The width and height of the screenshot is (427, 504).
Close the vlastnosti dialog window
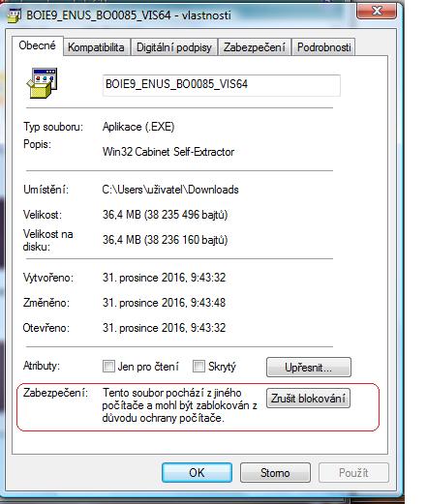[377, 11]
